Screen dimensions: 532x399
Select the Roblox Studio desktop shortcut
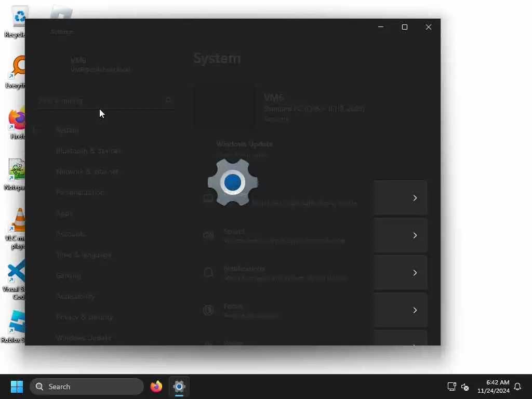pyautogui.click(x=14, y=326)
